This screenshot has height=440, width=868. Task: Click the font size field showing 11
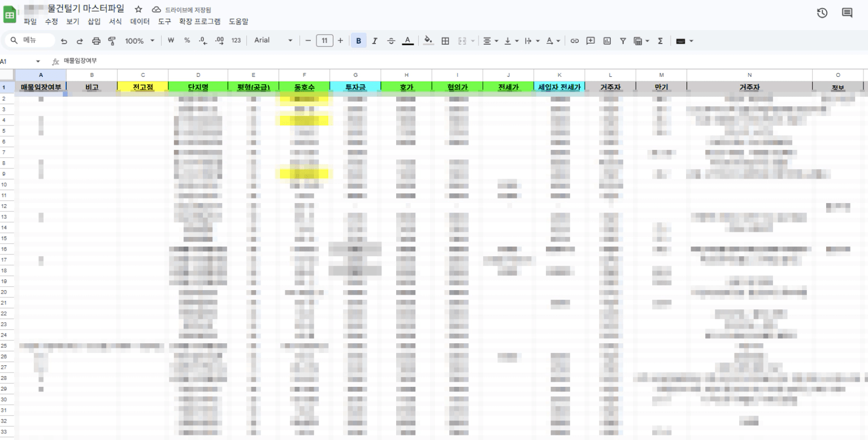(324, 41)
